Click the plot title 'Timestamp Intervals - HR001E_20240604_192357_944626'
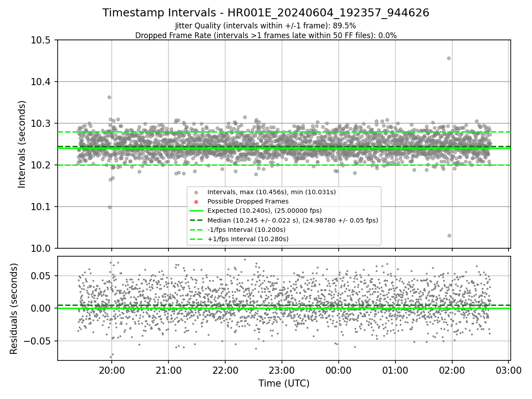Image resolution: width=532 pixels, height=399 pixels. pos(266,13)
